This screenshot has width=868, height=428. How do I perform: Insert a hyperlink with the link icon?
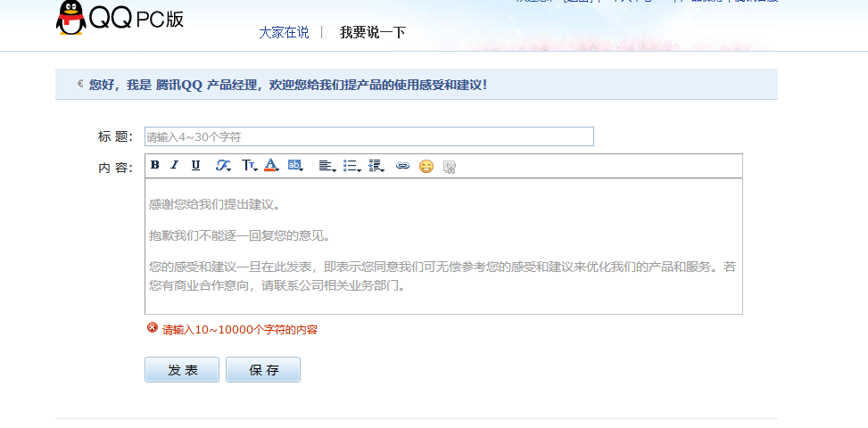point(402,166)
